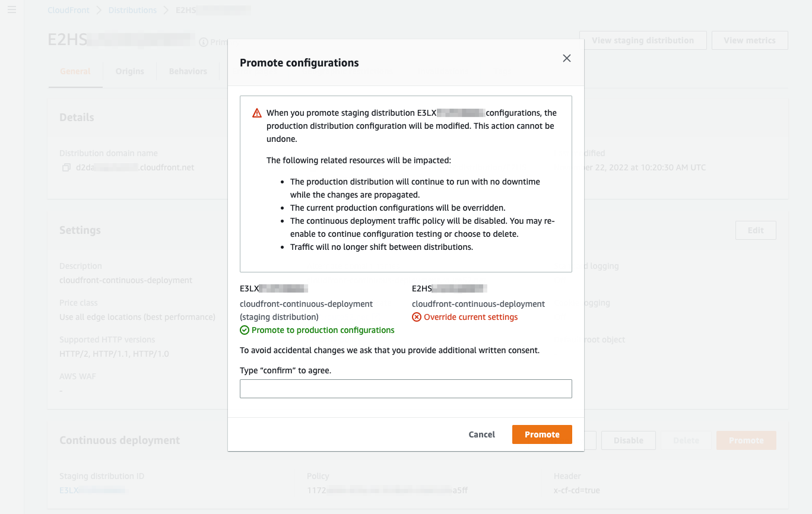Click the green promote confirmation check icon

[243, 330]
